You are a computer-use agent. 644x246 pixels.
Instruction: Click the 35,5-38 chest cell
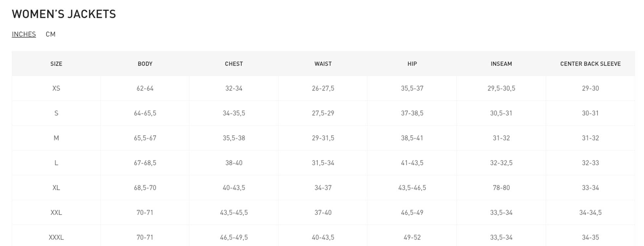coord(234,138)
